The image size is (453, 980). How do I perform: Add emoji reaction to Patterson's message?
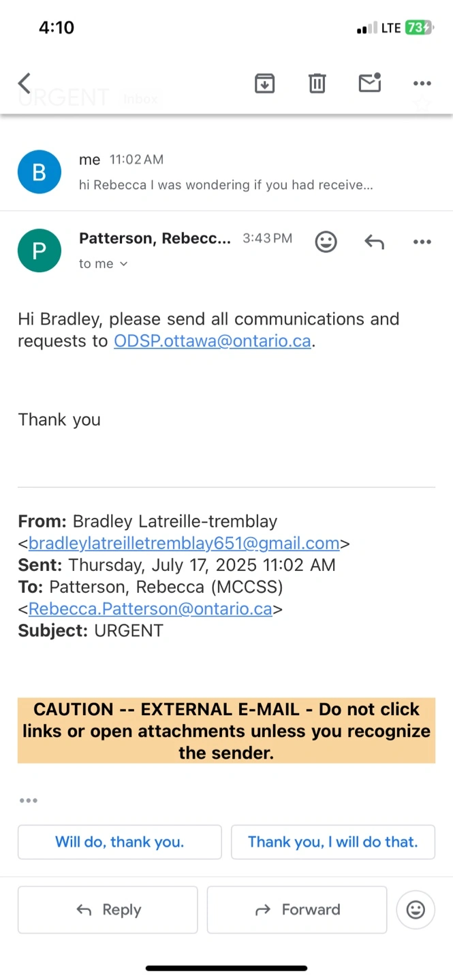(x=326, y=242)
